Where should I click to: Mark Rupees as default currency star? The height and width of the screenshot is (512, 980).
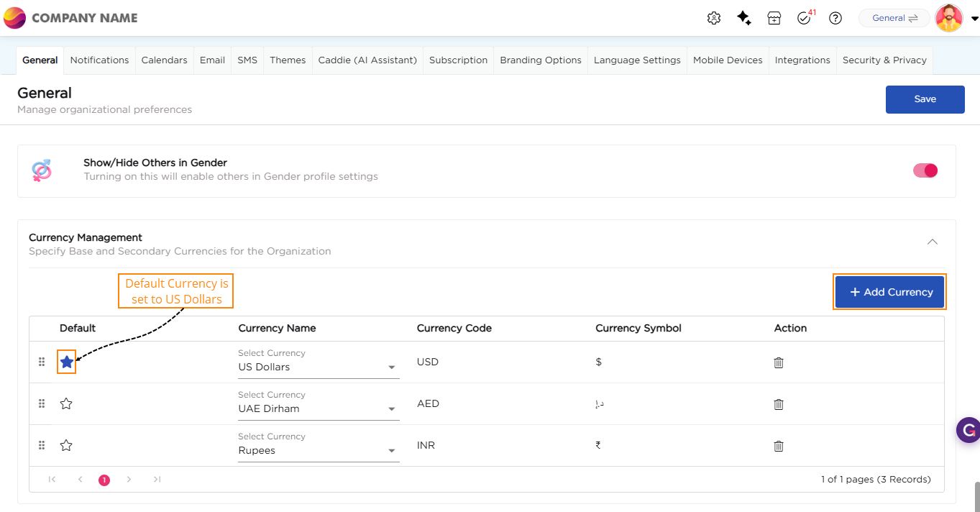click(x=66, y=446)
